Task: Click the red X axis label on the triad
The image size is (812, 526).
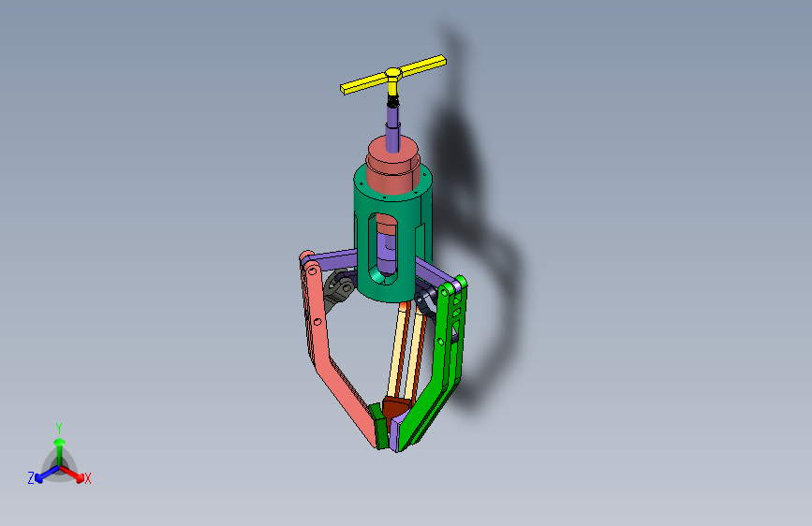Action: [87, 478]
